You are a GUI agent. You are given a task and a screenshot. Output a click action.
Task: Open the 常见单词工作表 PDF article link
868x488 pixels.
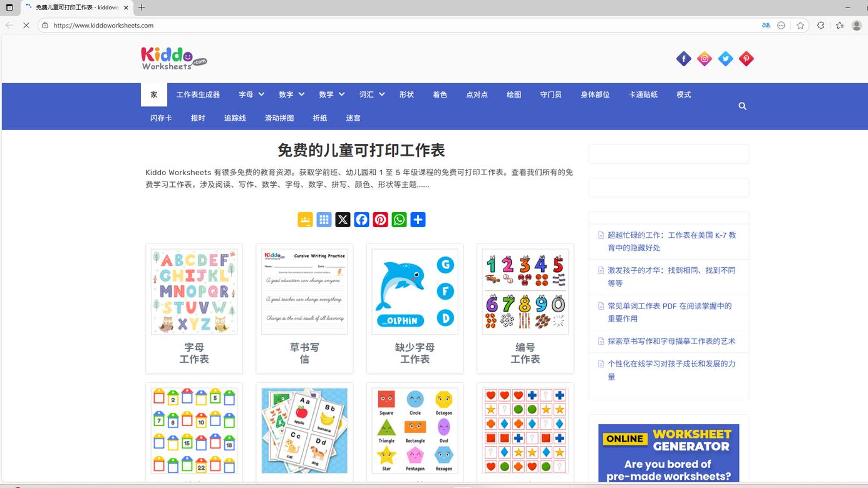(x=669, y=312)
